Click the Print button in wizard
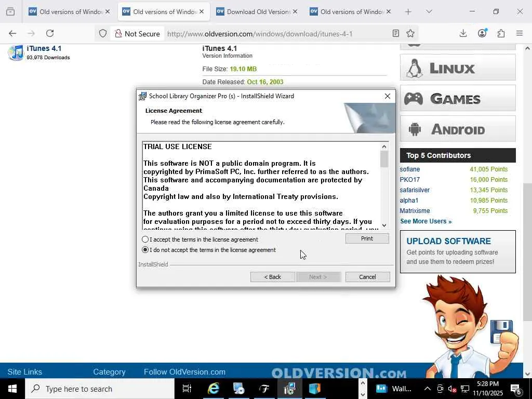532x399 pixels. pos(367,238)
